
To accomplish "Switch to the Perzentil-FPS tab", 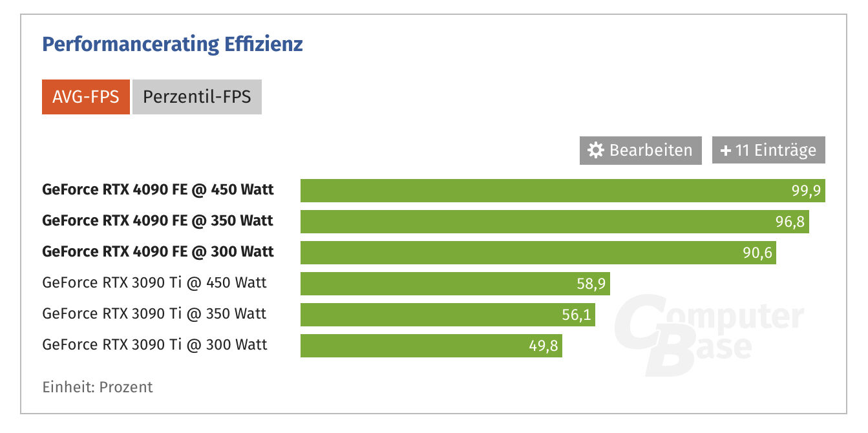I will tap(197, 97).
